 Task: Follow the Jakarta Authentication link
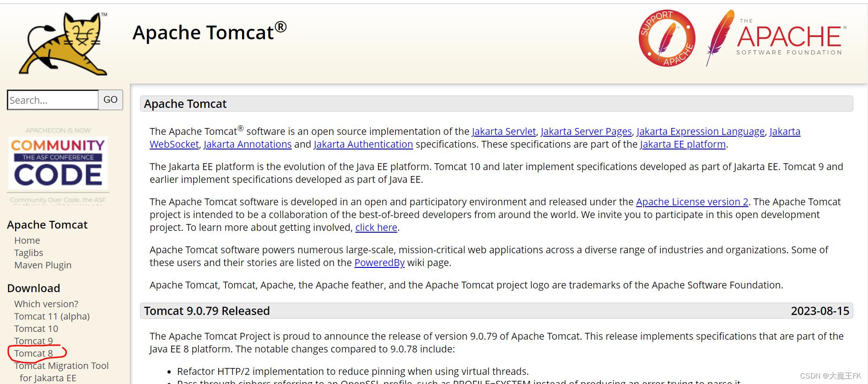(x=363, y=144)
